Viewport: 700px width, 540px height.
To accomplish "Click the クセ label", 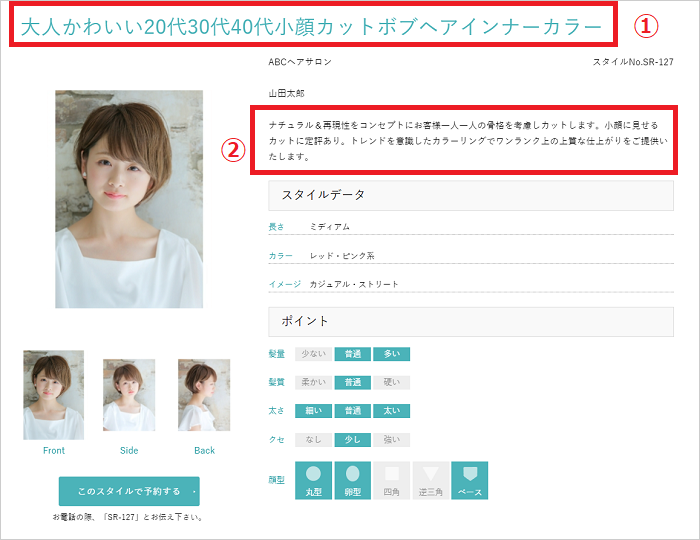I will pyautogui.click(x=276, y=440).
